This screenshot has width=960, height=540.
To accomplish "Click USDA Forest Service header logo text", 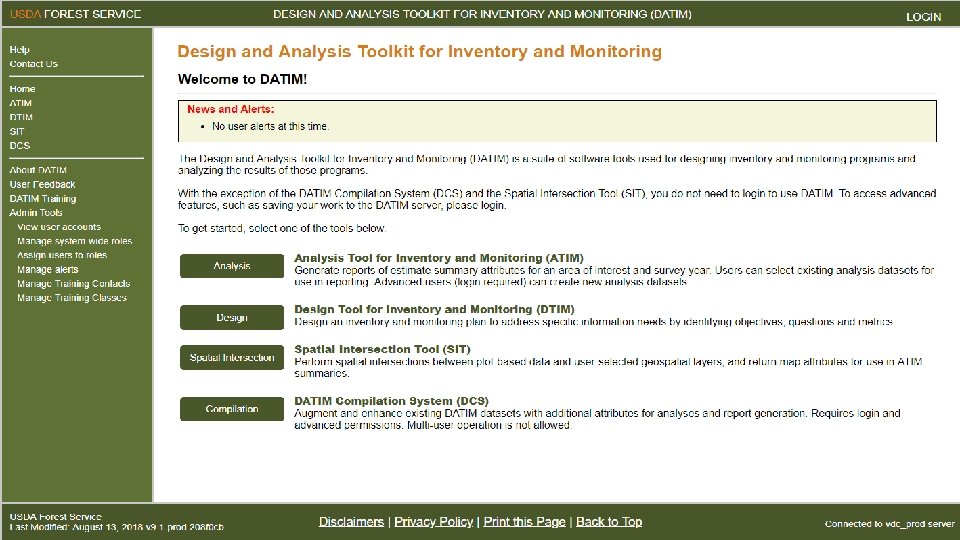I will (75, 14).
